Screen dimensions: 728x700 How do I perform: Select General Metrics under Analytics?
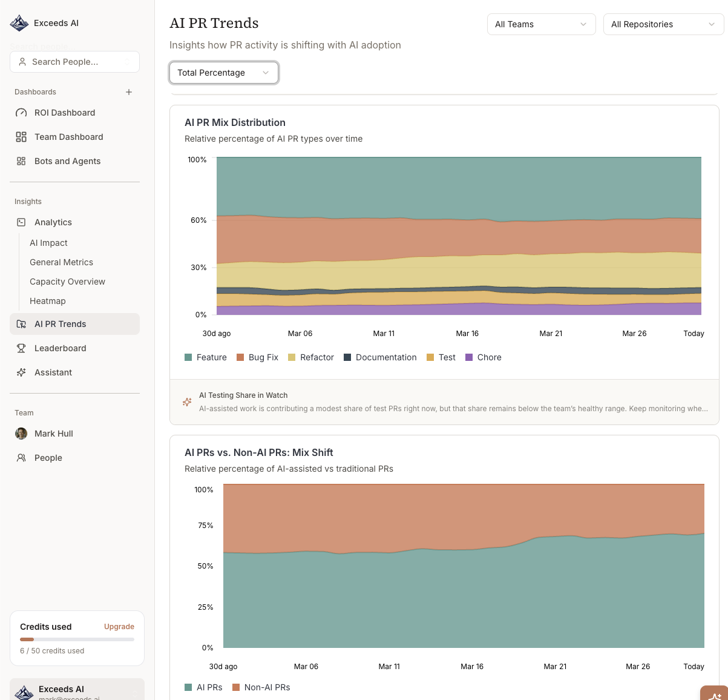(x=61, y=262)
